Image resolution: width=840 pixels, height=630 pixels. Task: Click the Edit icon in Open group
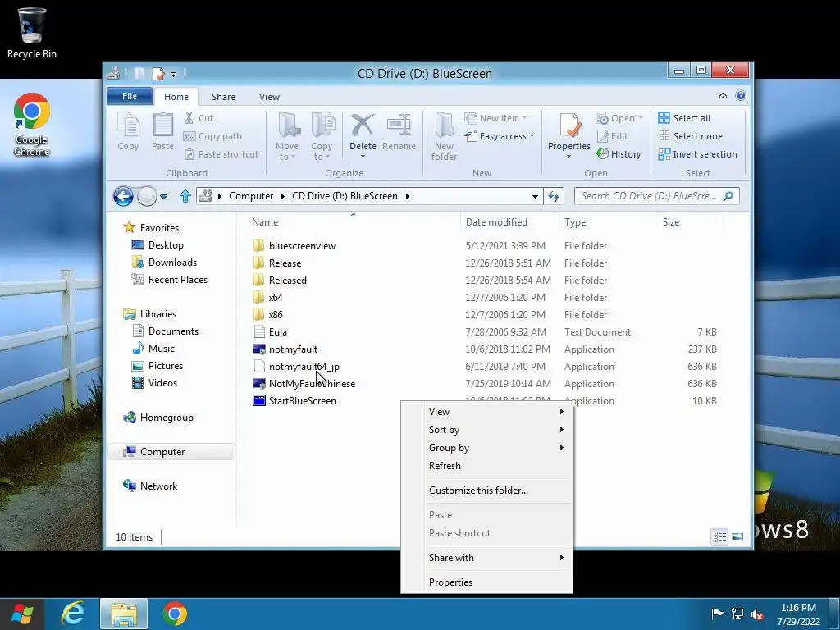(x=602, y=136)
